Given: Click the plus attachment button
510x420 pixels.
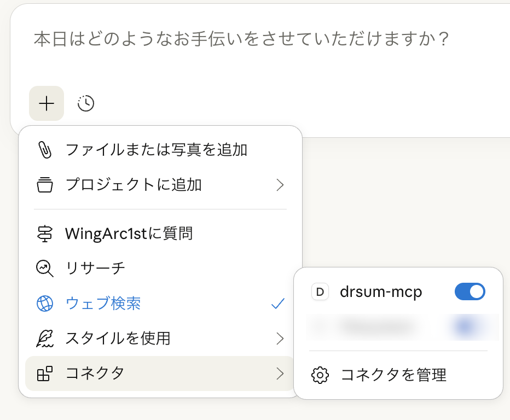Looking at the screenshot, I should click(47, 103).
